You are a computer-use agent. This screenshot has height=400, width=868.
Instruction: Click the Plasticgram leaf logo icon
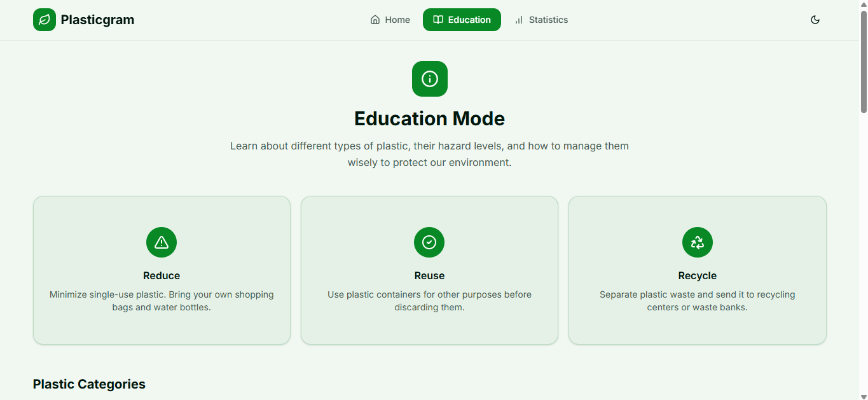(x=45, y=20)
